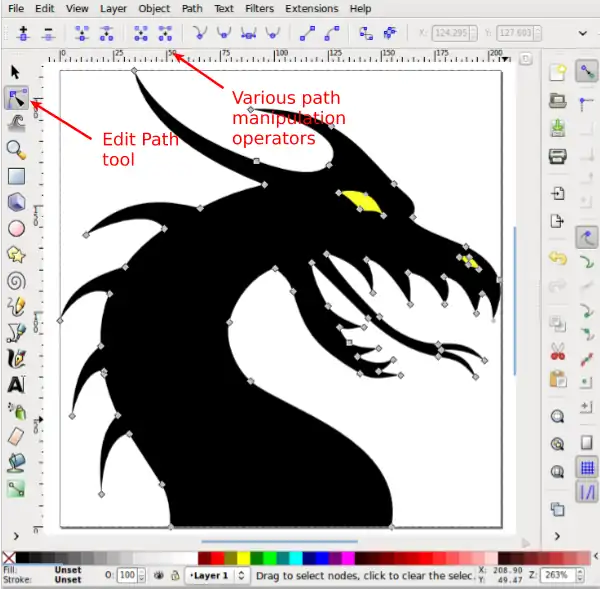Select the Edit Path node tool
The width and height of the screenshot is (600, 589).
coord(16,98)
